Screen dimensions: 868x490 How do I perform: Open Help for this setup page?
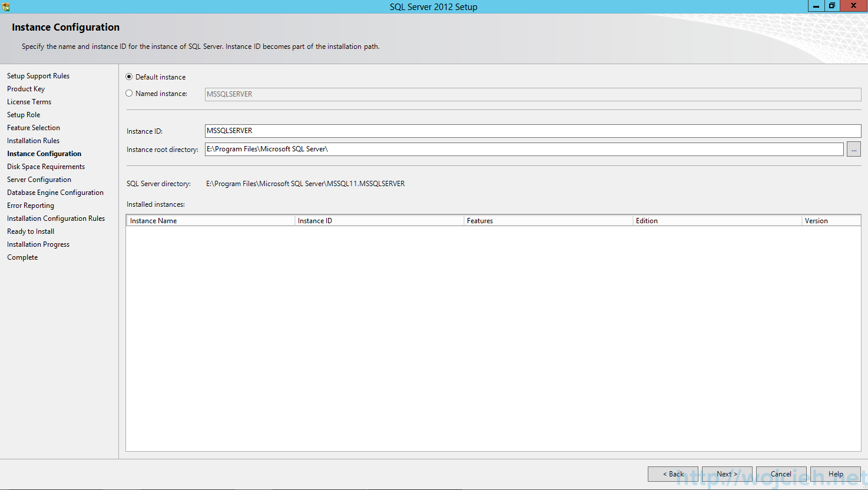[836, 474]
